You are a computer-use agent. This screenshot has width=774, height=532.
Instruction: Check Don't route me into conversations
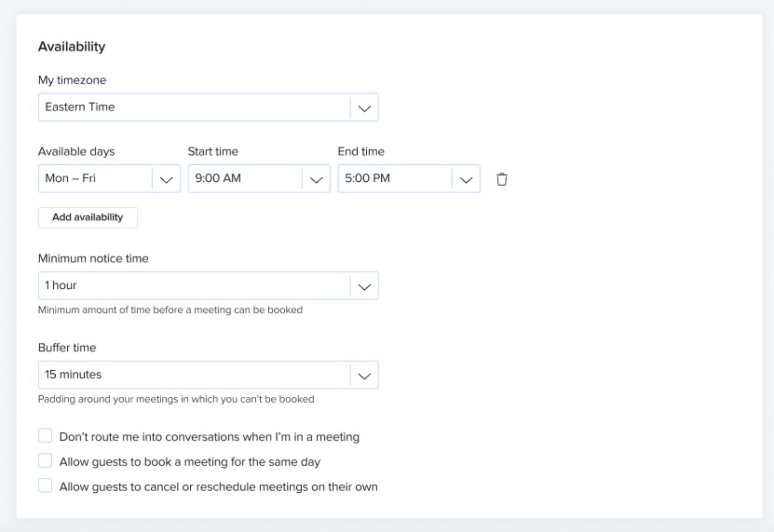pyautogui.click(x=45, y=436)
